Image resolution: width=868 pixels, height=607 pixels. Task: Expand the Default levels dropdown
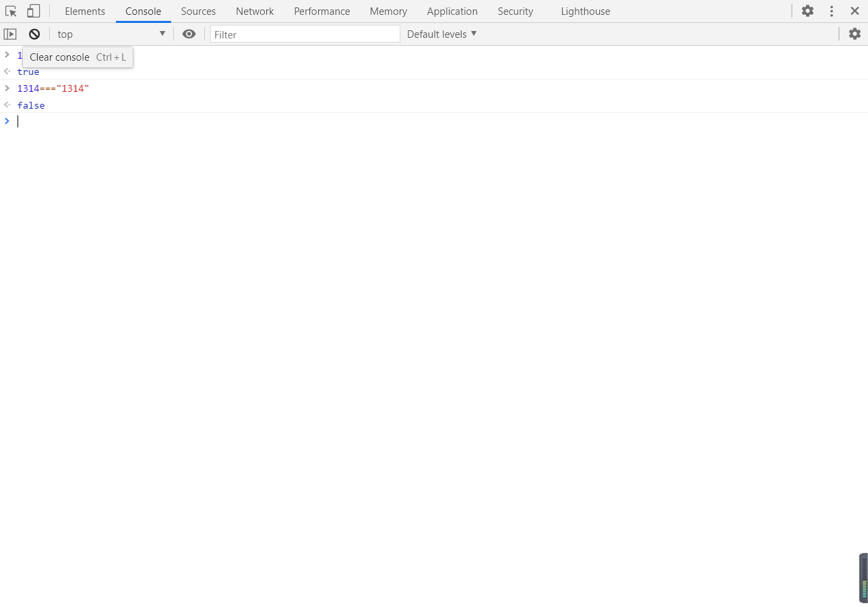click(442, 34)
